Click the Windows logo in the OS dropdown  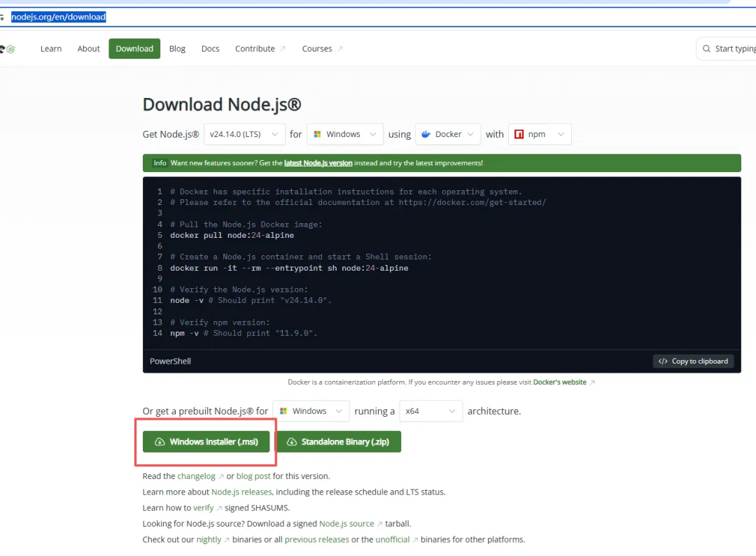click(x=317, y=134)
